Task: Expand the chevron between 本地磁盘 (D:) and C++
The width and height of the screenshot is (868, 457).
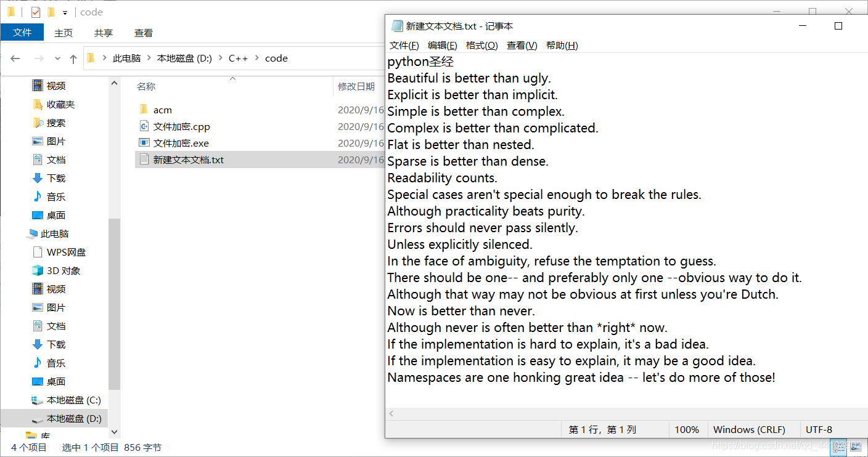Action: click(x=221, y=58)
